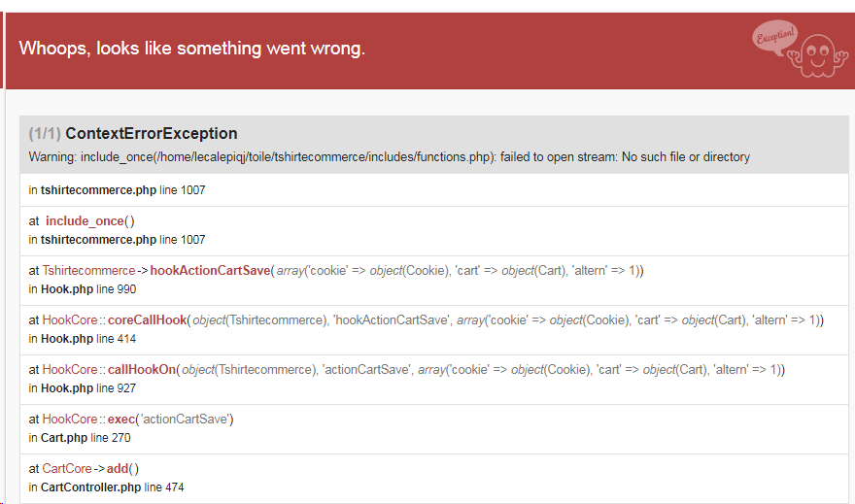Click the CartCore class name
This screenshot has width=855, height=504.
coord(67,468)
